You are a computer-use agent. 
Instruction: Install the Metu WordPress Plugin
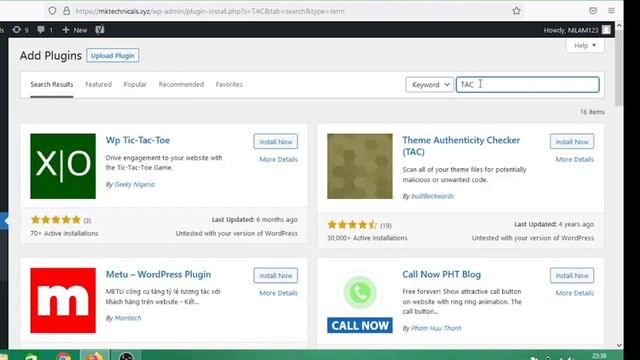[x=276, y=276]
